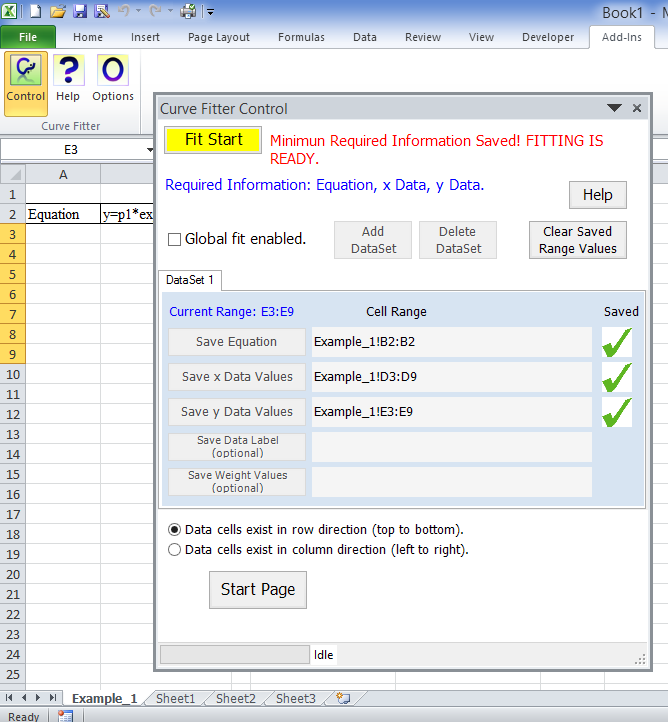Click the Name Box showing E3

71,150
